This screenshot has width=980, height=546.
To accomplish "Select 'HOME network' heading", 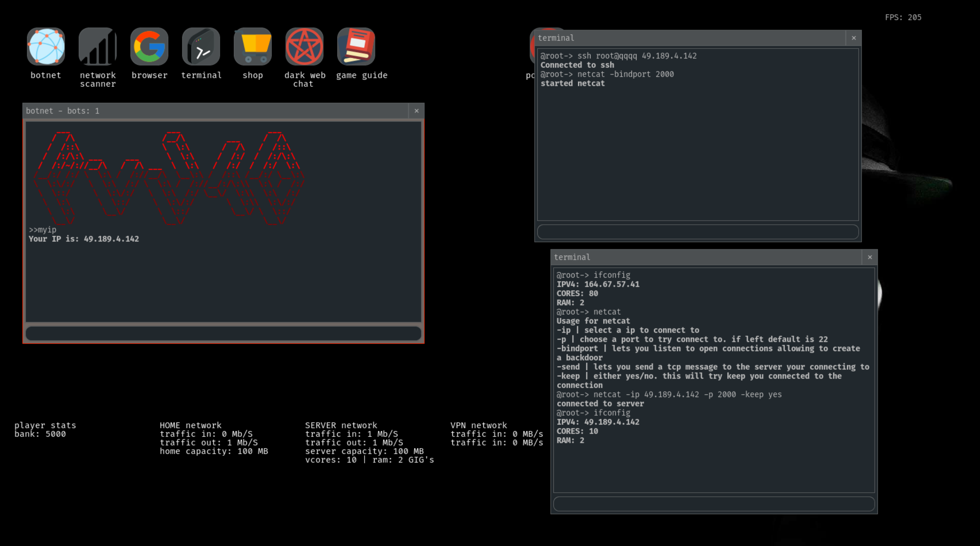I will click(190, 425).
